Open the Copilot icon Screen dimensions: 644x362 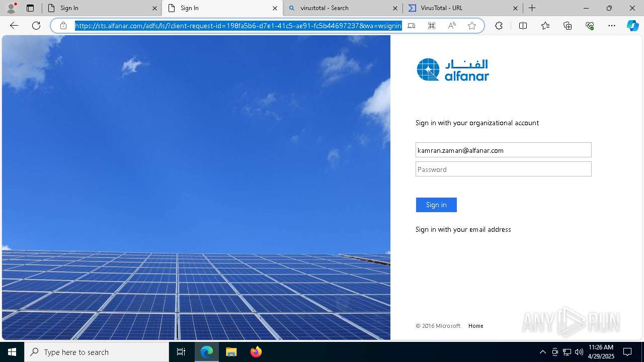pos(632,26)
